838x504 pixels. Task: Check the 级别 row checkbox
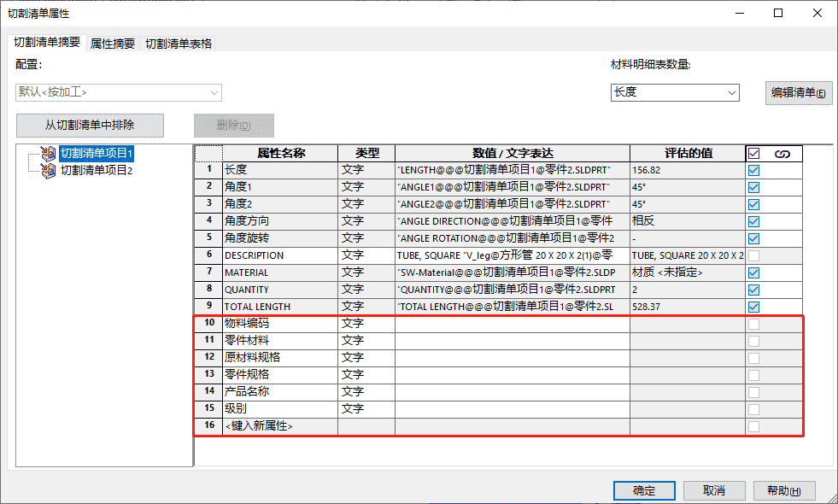click(x=753, y=410)
